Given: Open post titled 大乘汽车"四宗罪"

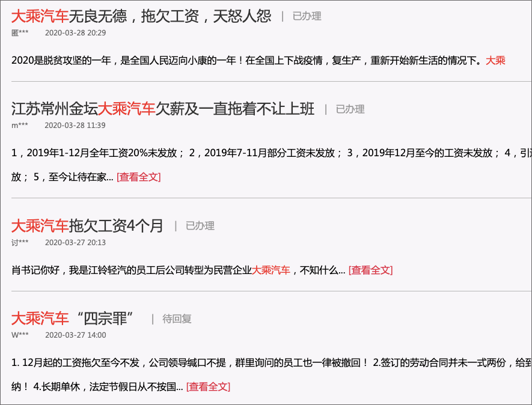Looking at the screenshot, I should 72,318.
